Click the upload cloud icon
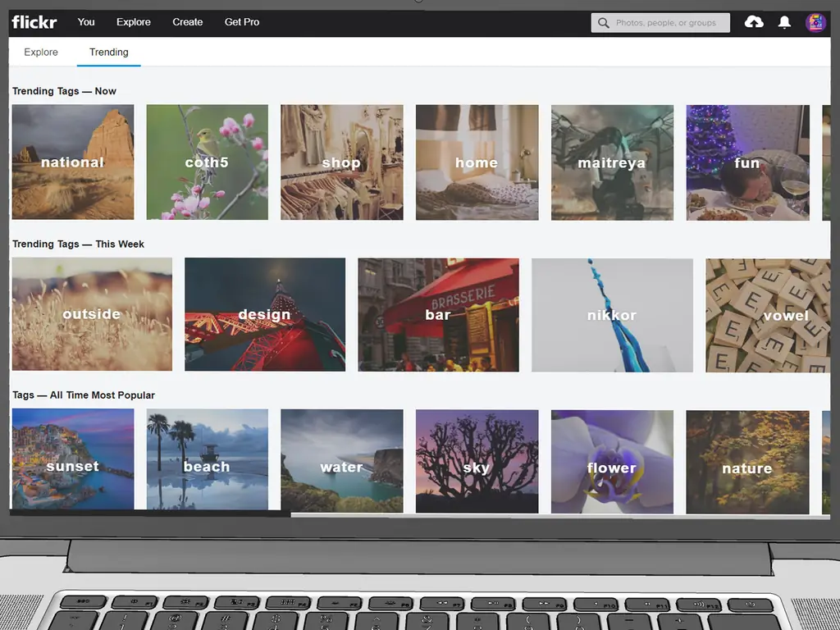Screen dimensions: 840x630 [754, 22]
